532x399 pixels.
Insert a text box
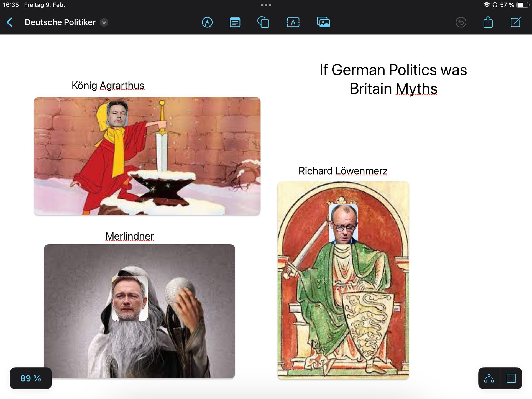click(x=293, y=22)
